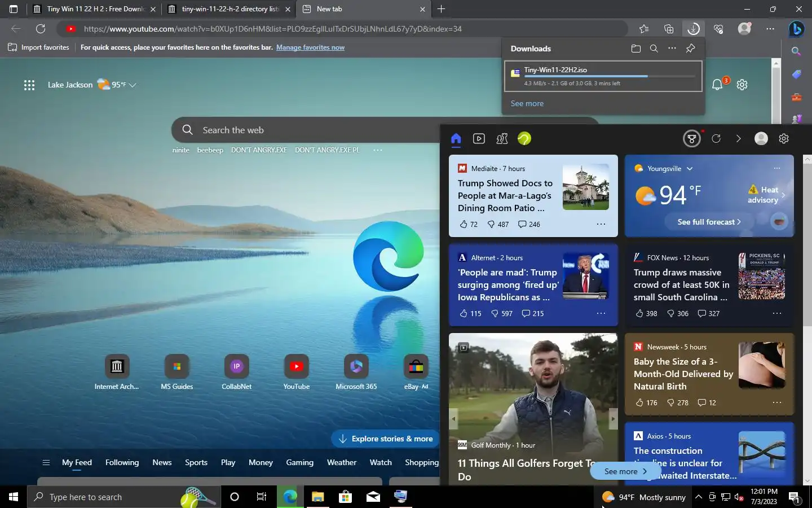Screen dimensions: 812x508
Task: Pin the Downloads panel
Action: pos(690,49)
